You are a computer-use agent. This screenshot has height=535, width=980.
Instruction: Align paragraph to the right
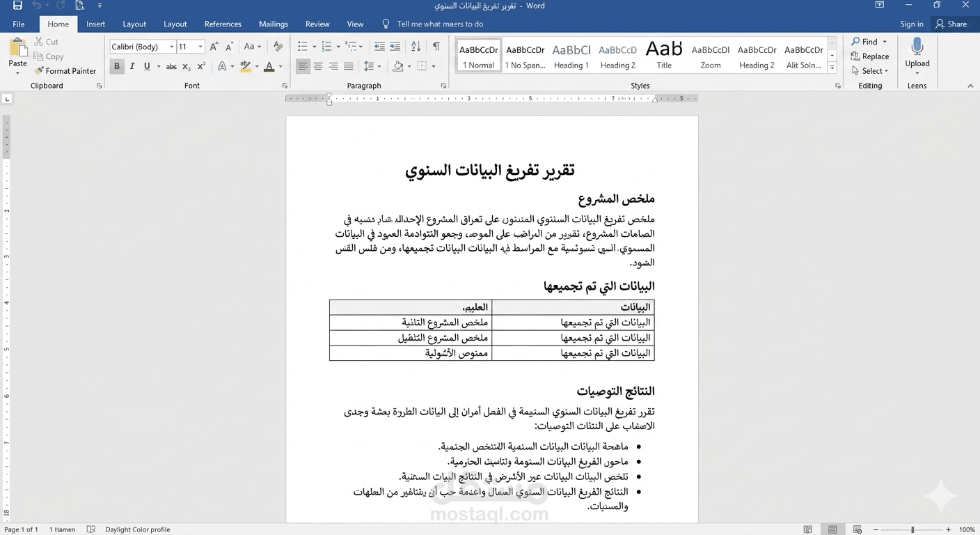coord(333,67)
